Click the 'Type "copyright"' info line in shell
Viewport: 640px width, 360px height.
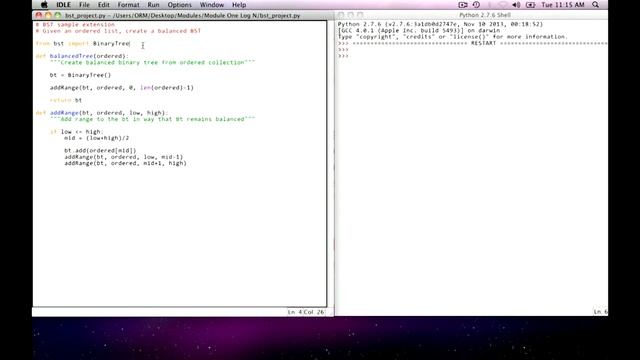(x=453, y=37)
